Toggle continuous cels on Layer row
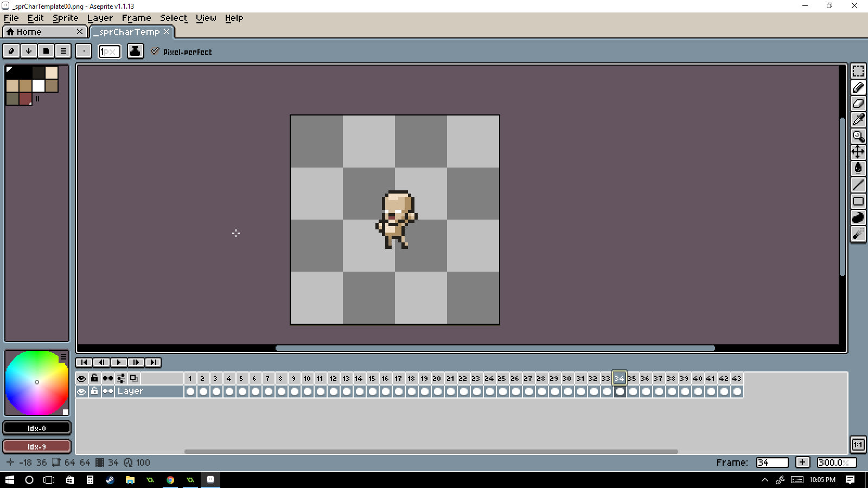868x488 pixels. click(x=108, y=391)
